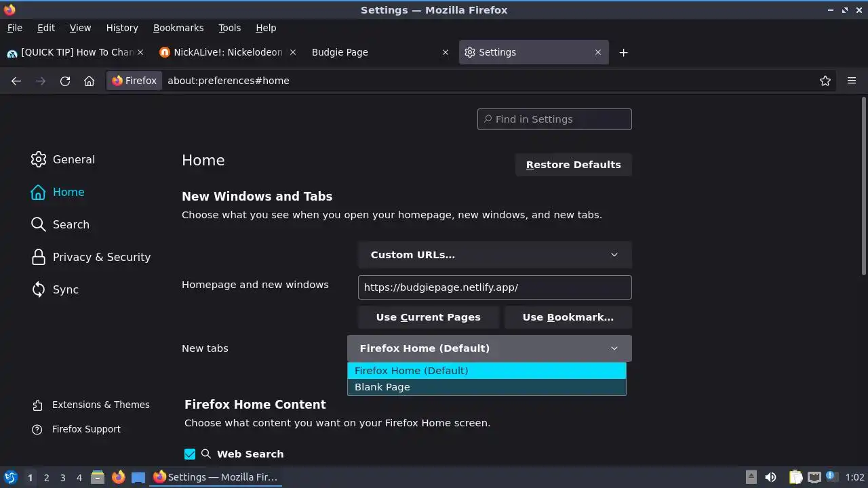The image size is (868, 488).
Task: Open the Help menu
Action: tap(266, 28)
